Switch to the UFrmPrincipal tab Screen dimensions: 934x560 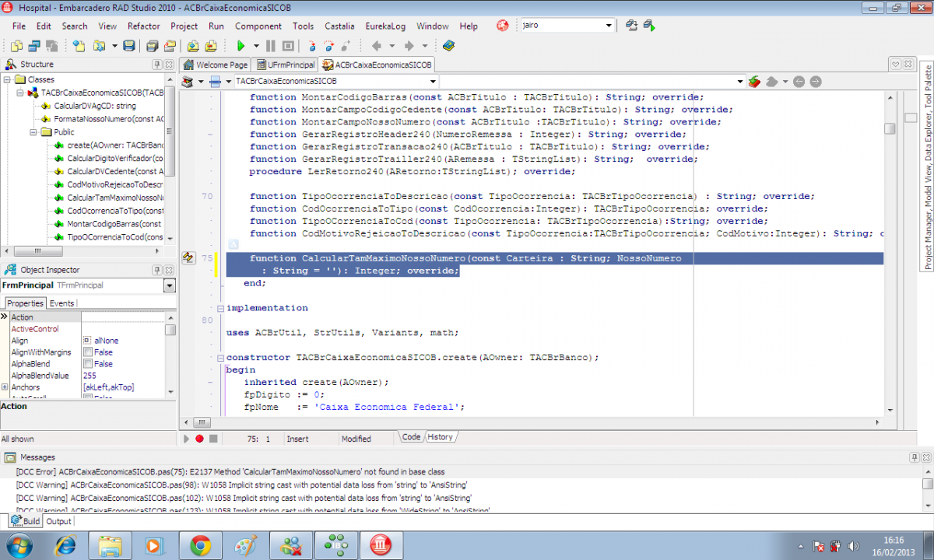click(286, 65)
